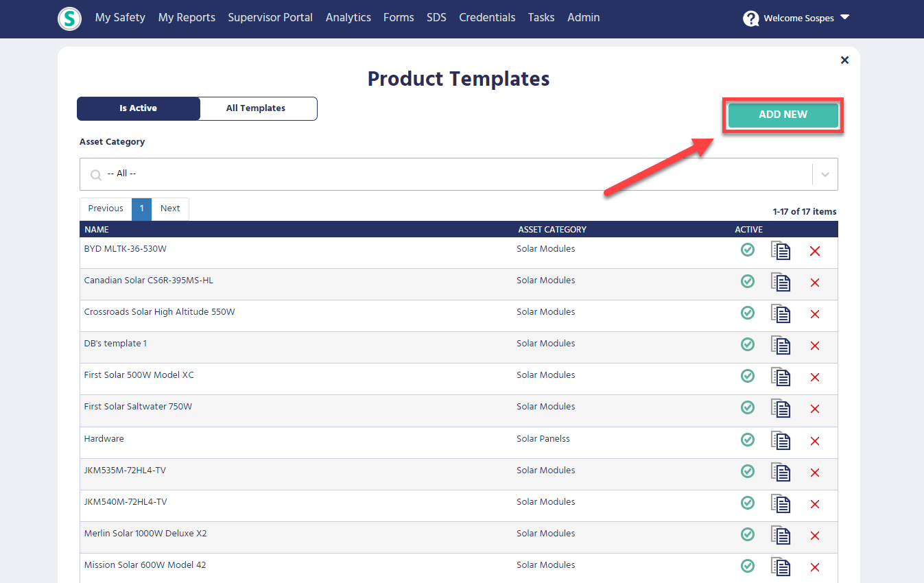924x583 pixels.
Task: Open the help icon near Welcome Sospes
Action: tap(750, 19)
